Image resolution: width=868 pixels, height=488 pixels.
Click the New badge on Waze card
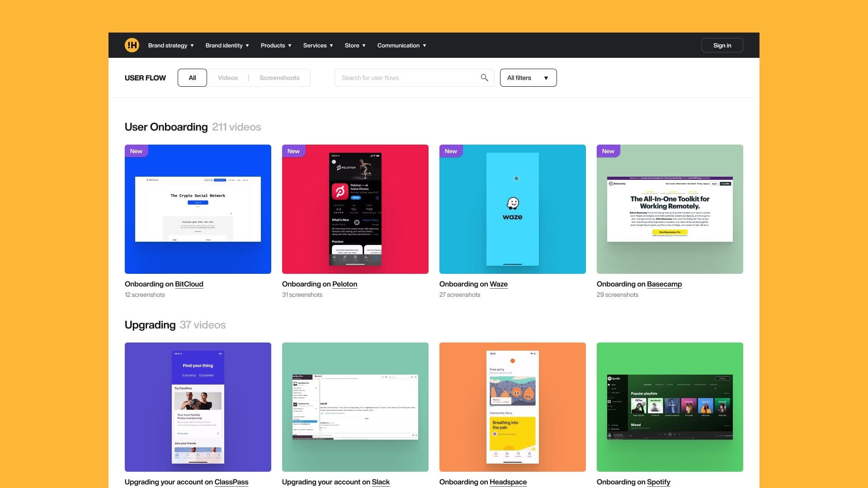click(451, 151)
